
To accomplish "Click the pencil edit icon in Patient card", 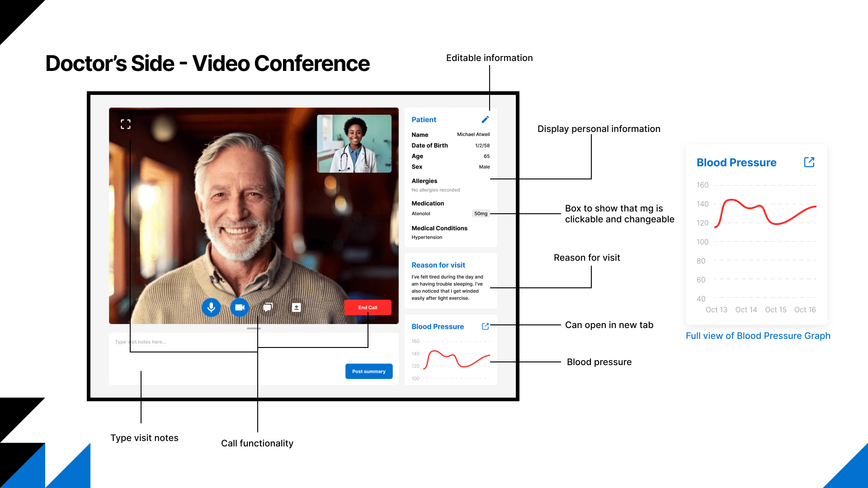I will point(485,120).
